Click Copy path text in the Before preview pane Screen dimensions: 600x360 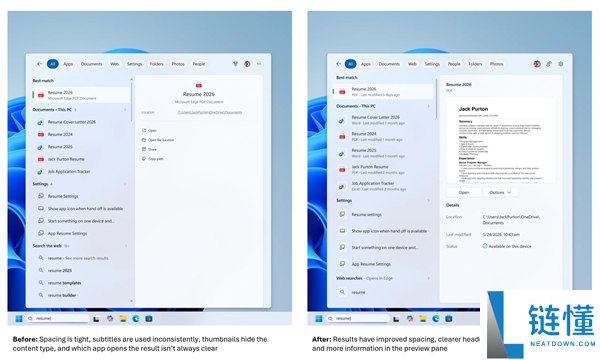point(156,159)
